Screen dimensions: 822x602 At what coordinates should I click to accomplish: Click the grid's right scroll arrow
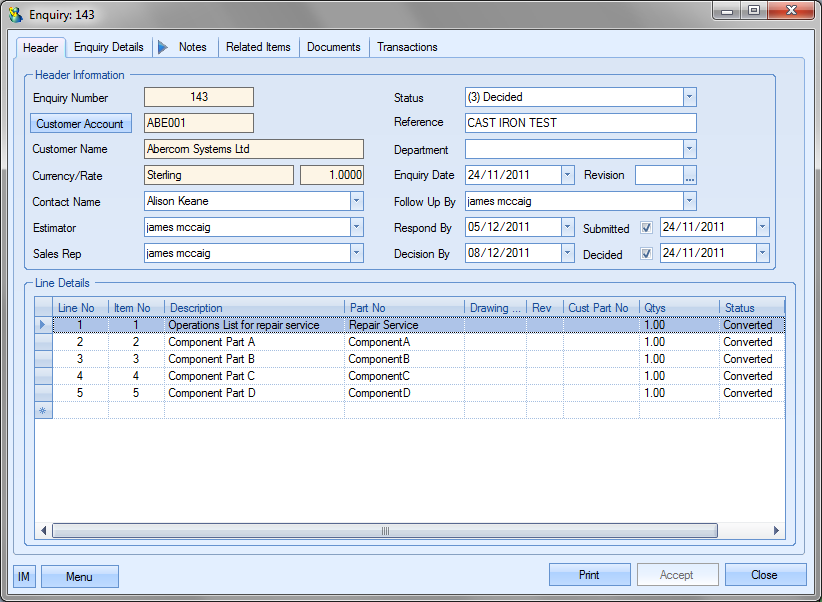click(x=777, y=531)
